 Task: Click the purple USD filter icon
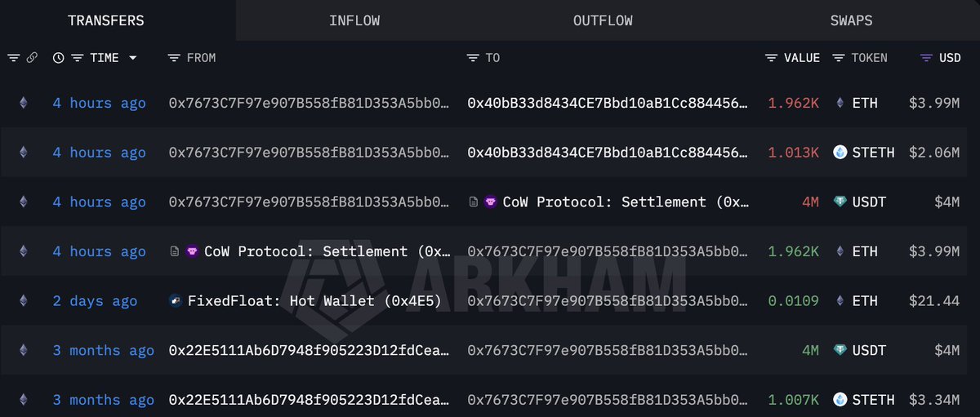point(926,58)
